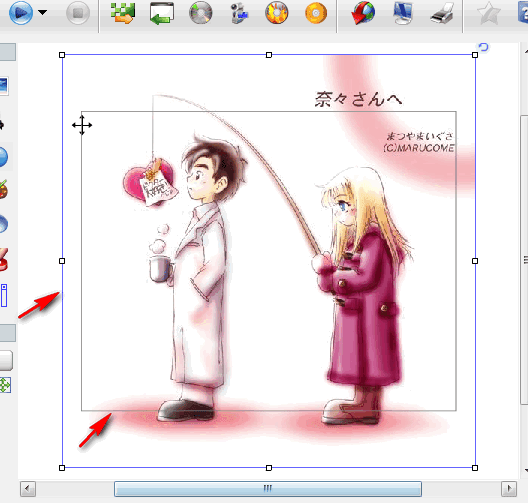
Task: Click the right arrow of the horizontal scrollbar
Action: [x=509, y=488]
